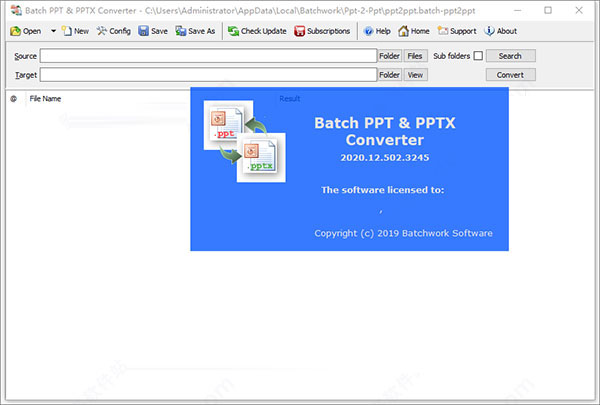Viewport: 600px width, 405px height.
Task: Open Support from toolbar
Action: click(x=457, y=31)
